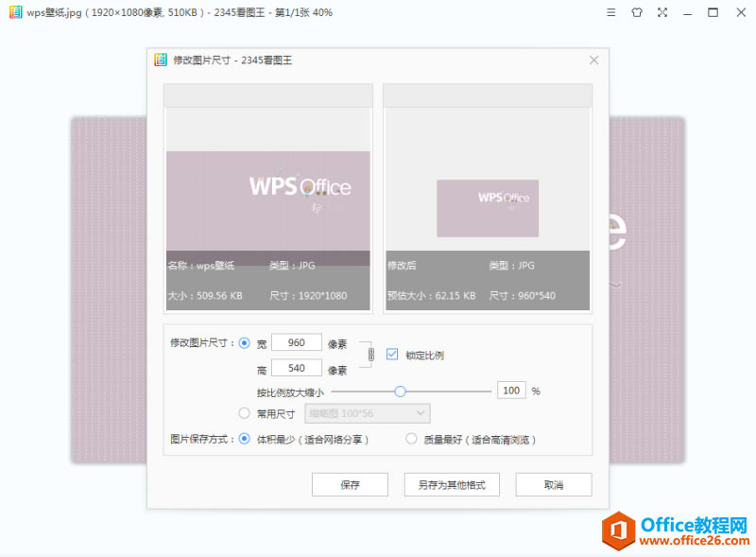Open the main menu hamburger icon
The width and height of the screenshot is (756, 557).
tap(610, 12)
